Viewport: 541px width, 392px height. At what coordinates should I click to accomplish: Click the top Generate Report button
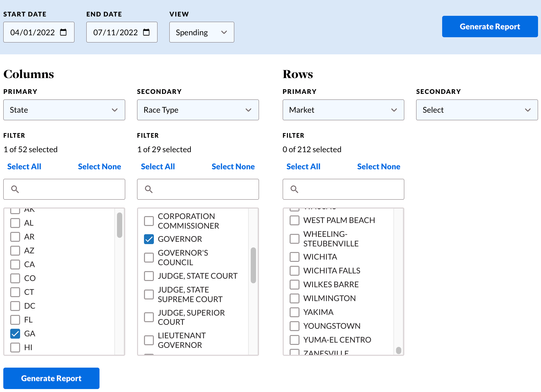coord(490,27)
